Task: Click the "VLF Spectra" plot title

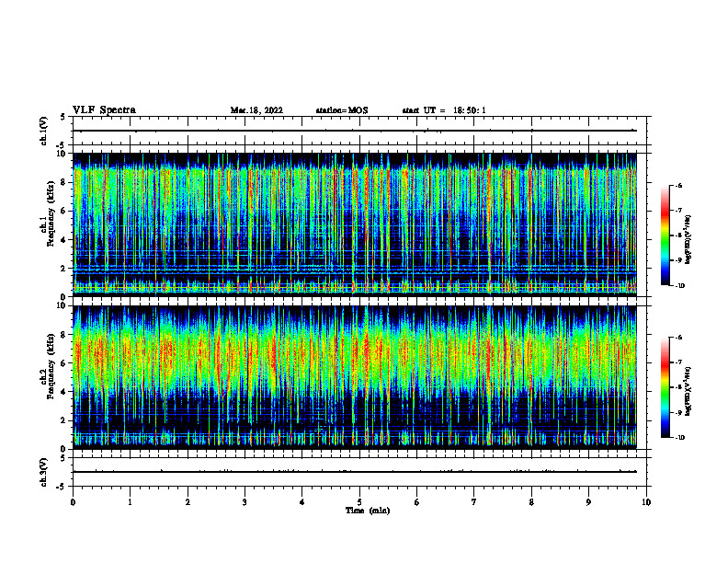Action: click(x=104, y=110)
